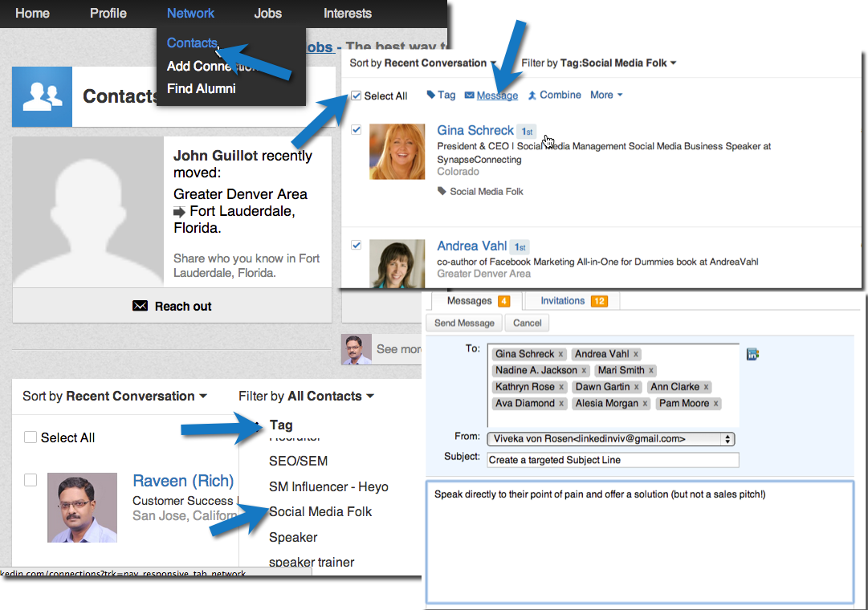Remove Nadine A. Jackson recipient chip
This screenshot has width=868, height=610.
(584, 370)
